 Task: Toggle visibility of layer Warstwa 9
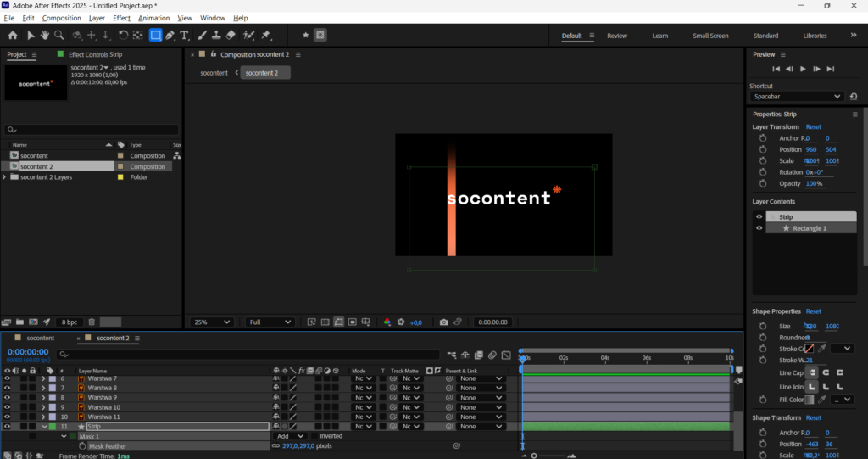coord(7,397)
